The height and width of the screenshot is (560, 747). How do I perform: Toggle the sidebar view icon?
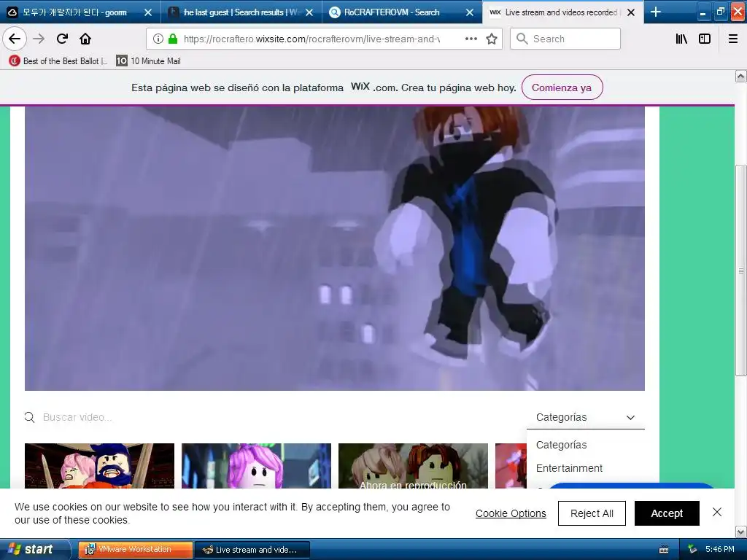click(x=705, y=39)
